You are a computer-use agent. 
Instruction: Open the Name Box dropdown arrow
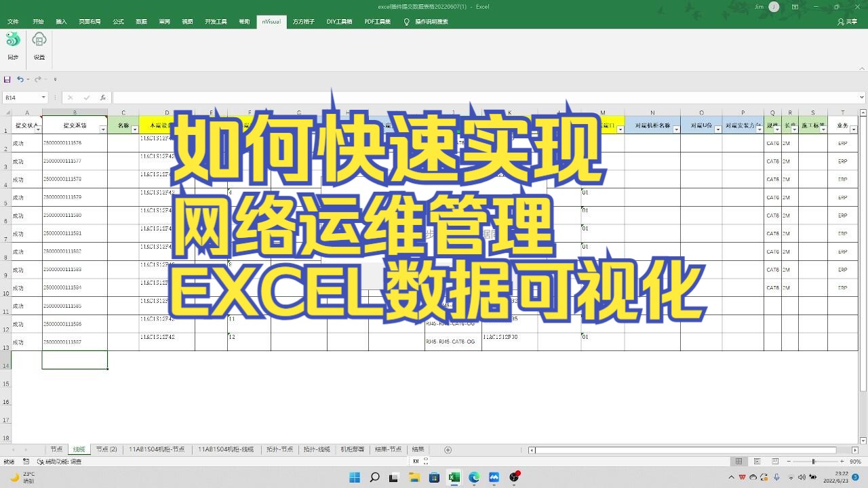pyautogui.click(x=43, y=97)
